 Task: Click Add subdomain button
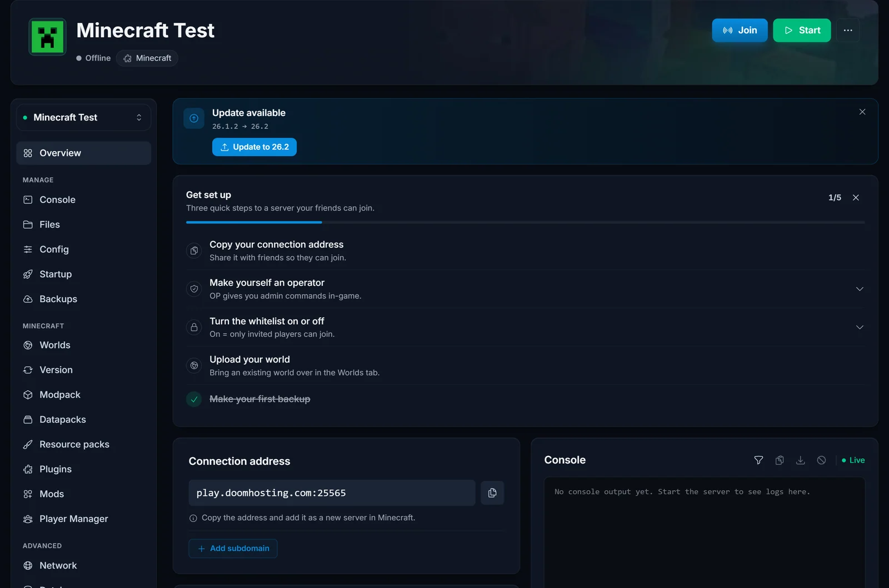[233, 549]
